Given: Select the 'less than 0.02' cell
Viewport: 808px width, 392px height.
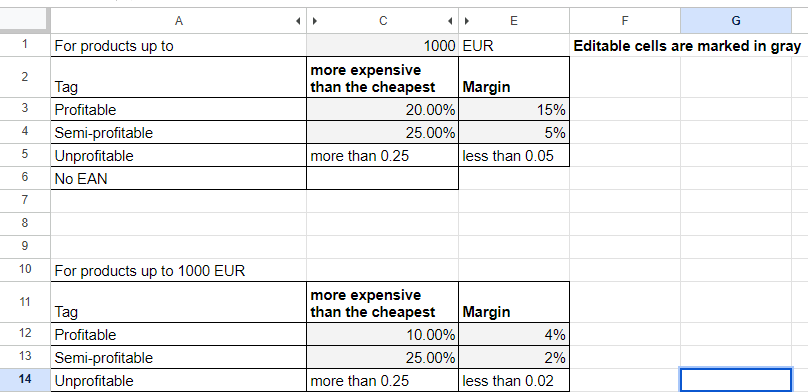Looking at the screenshot, I should point(514,380).
